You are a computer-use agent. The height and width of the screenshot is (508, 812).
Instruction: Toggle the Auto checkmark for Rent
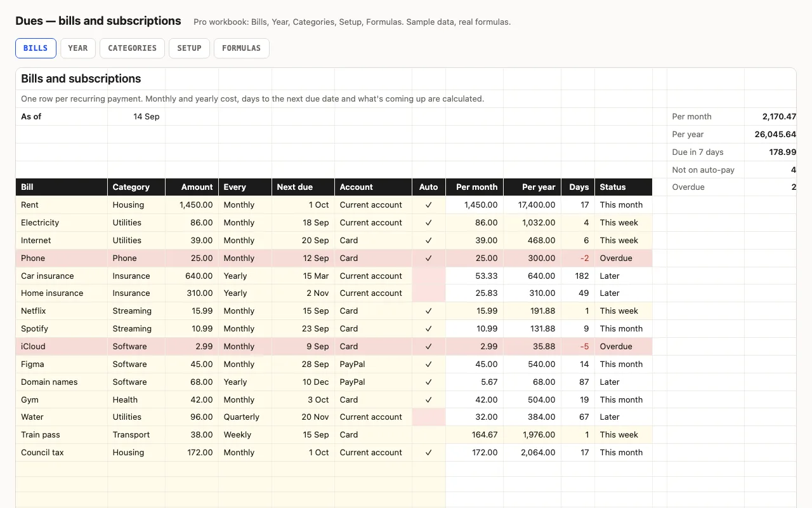coord(429,205)
